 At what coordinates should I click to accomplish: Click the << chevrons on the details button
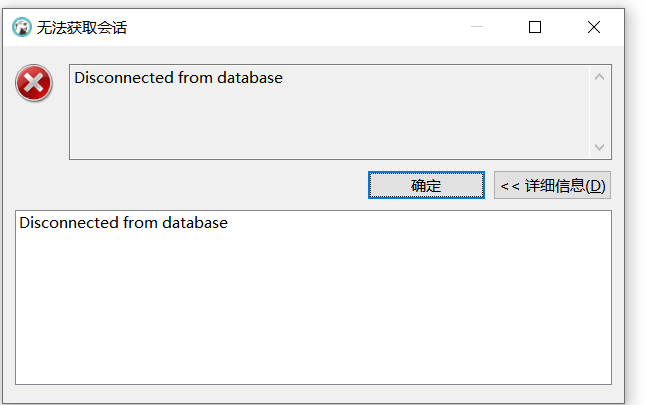click(510, 186)
